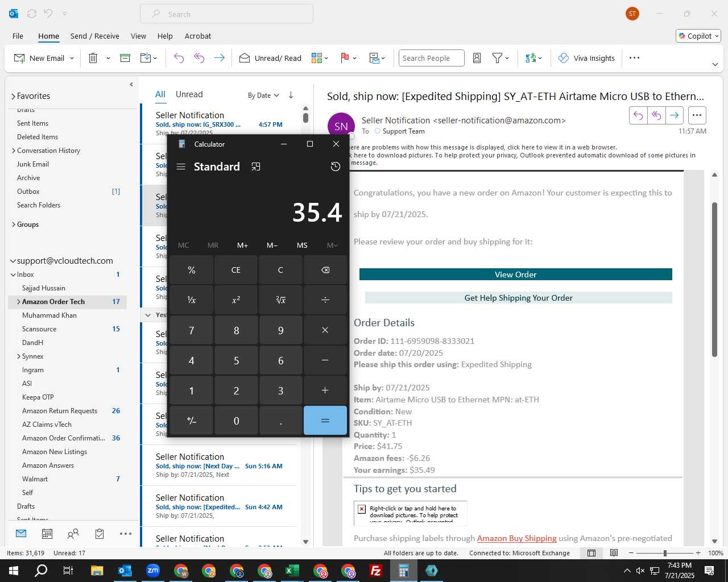Toggle sign with Calculator plus-minus key

click(192, 421)
